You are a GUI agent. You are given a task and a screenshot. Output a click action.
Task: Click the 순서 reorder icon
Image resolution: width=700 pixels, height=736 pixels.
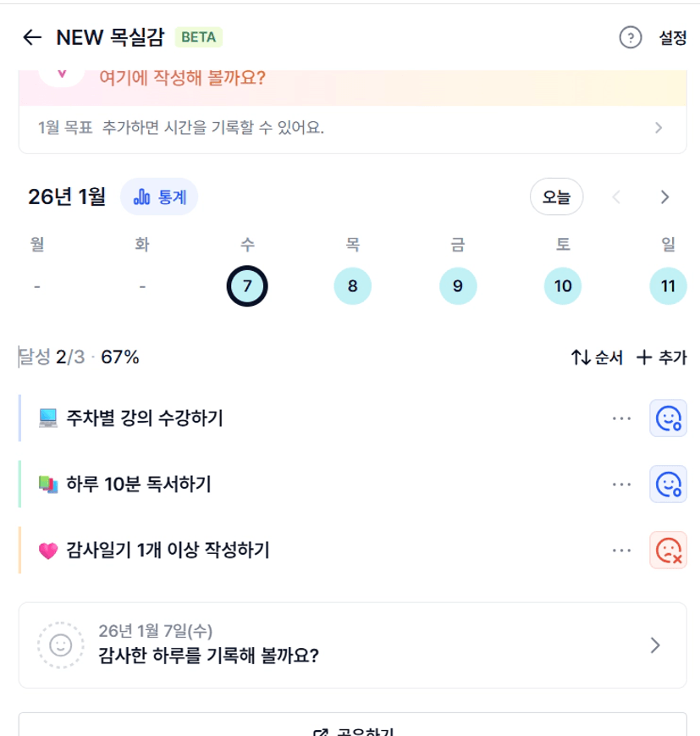(597, 357)
